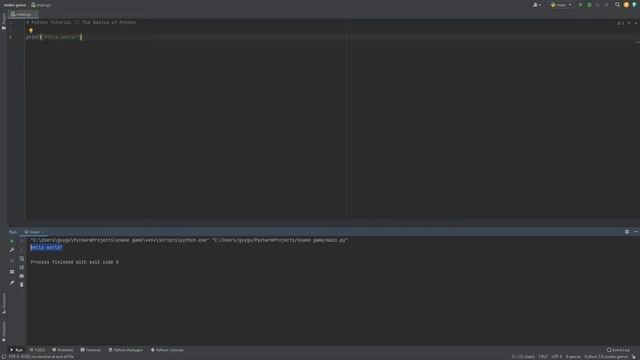Screen dimensions: 640x360
Task: Click the line:column position in status bar
Action: tap(523, 357)
